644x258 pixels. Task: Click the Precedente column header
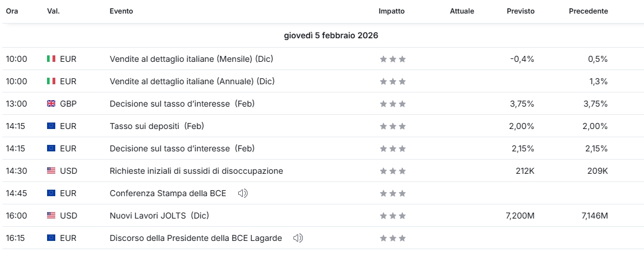click(588, 11)
